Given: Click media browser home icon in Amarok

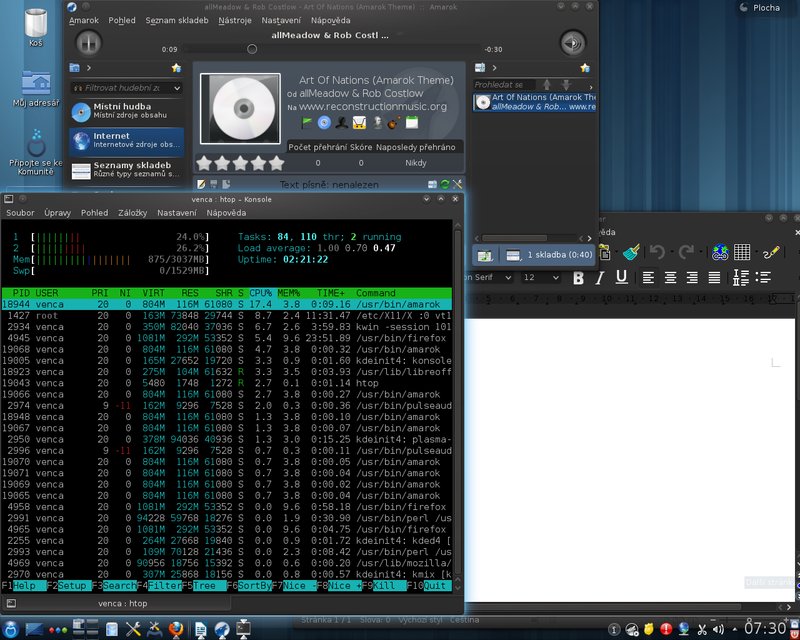Looking at the screenshot, I should 74,67.
